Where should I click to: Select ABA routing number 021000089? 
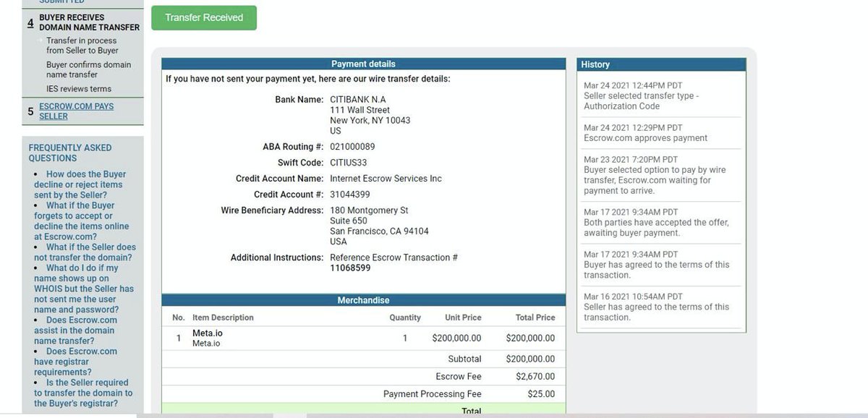pyautogui.click(x=352, y=147)
